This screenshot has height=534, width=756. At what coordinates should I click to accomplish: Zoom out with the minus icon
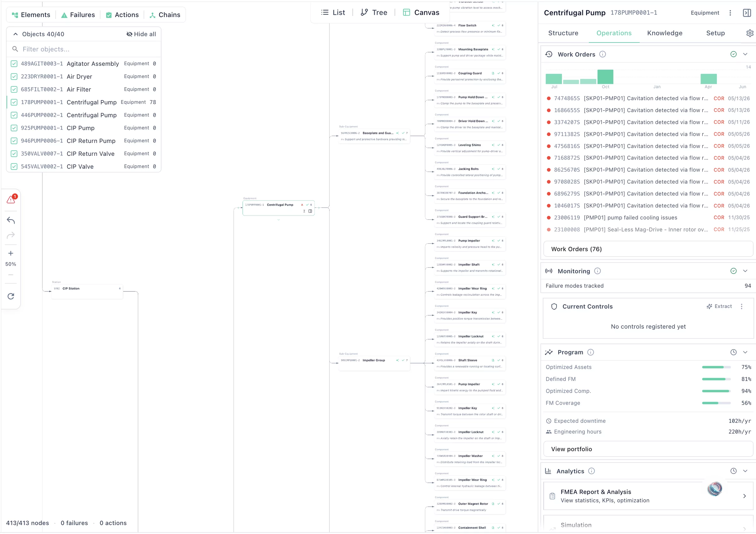11,275
